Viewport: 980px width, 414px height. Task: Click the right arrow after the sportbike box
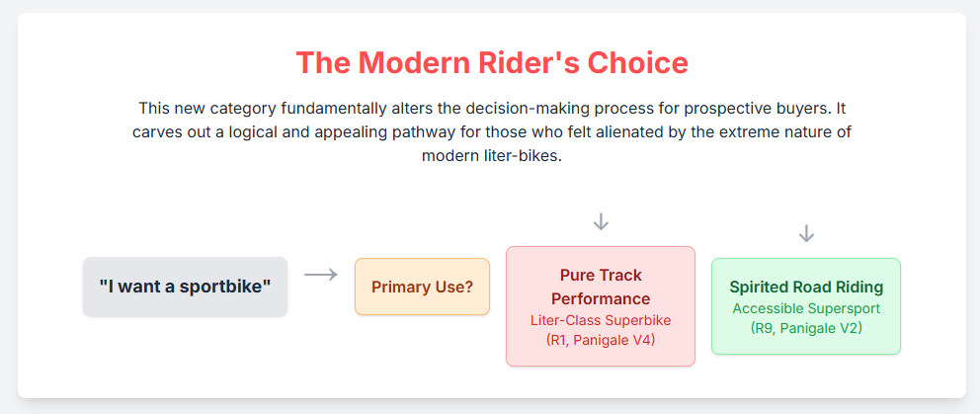321,275
